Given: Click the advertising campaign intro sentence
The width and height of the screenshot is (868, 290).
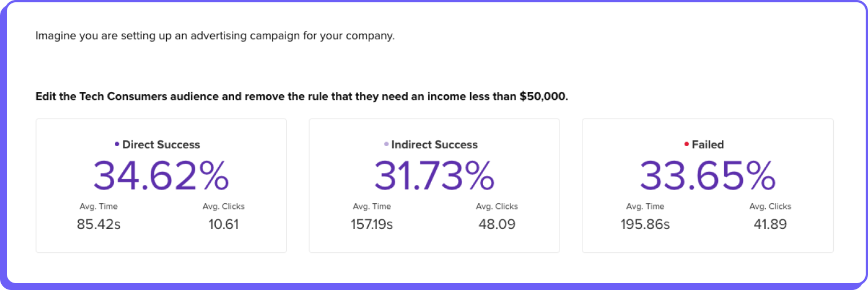Looking at the screenshot, I should tap(215, 36).
